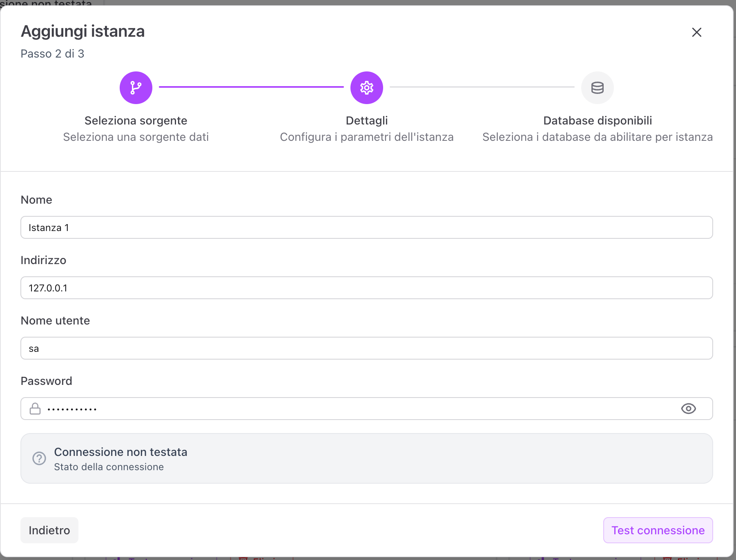Click the purple progress line between steps
The height and width of the screenshot is (560, 736).
(251, 87)
